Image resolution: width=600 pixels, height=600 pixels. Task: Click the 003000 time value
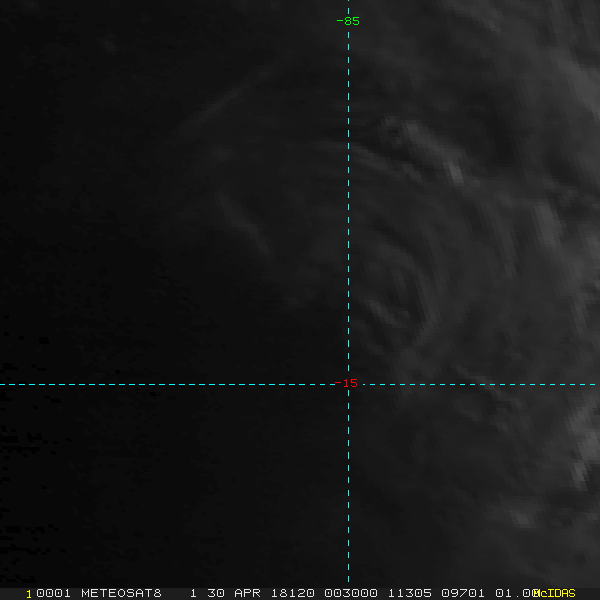[x=351, y=593]
